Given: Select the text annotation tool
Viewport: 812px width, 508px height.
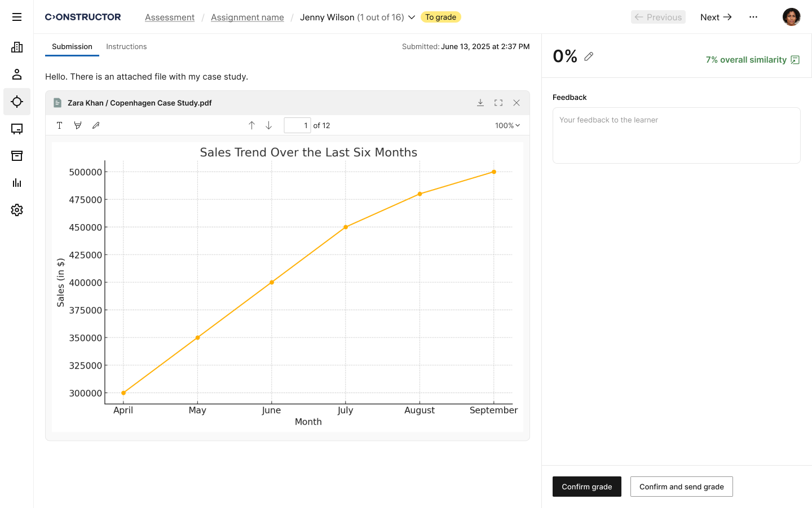Looking at the screenshot, I should (59, 125).
